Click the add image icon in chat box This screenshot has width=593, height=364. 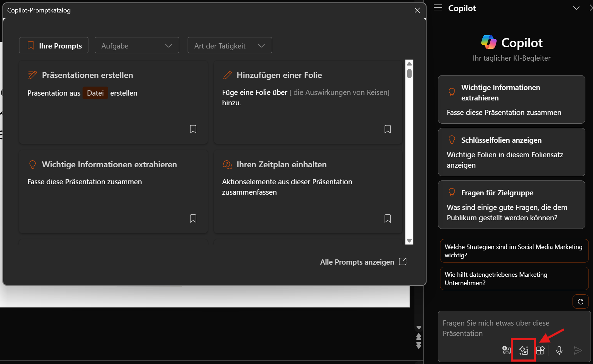click(506, 350)
